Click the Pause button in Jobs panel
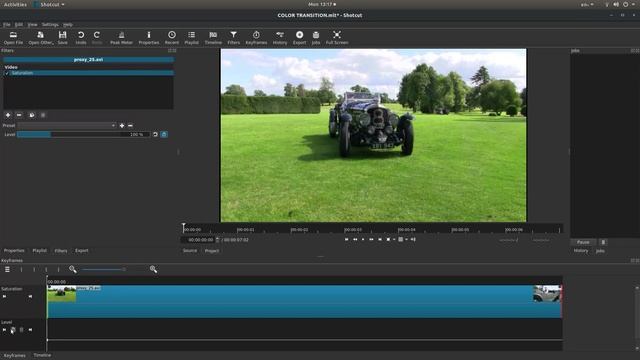 (583, 242)
